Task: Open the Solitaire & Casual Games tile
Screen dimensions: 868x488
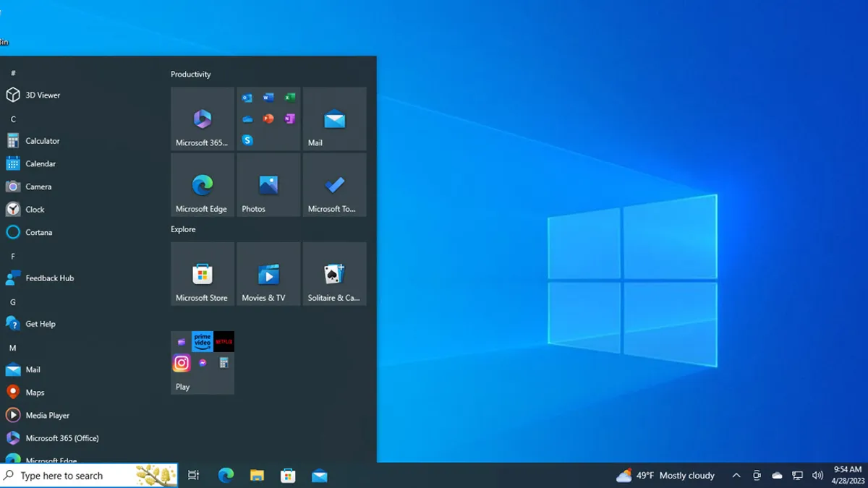Action: [334, 274]
